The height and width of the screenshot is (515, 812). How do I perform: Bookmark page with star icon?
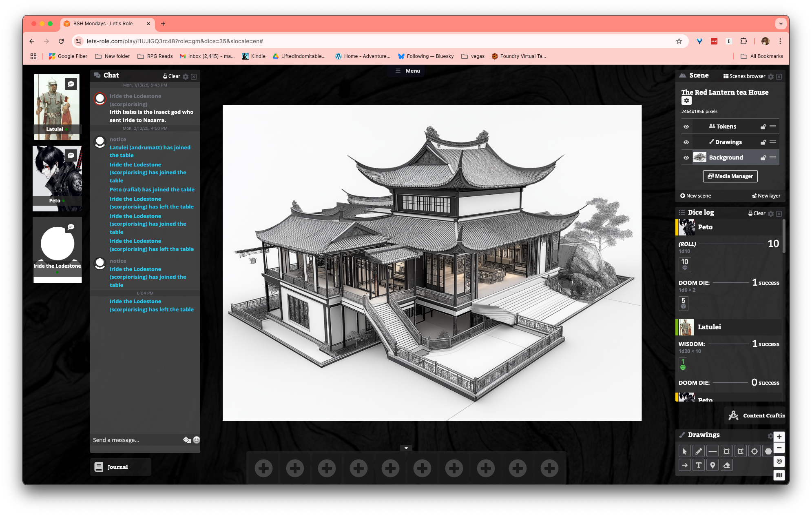pos(679,41)
